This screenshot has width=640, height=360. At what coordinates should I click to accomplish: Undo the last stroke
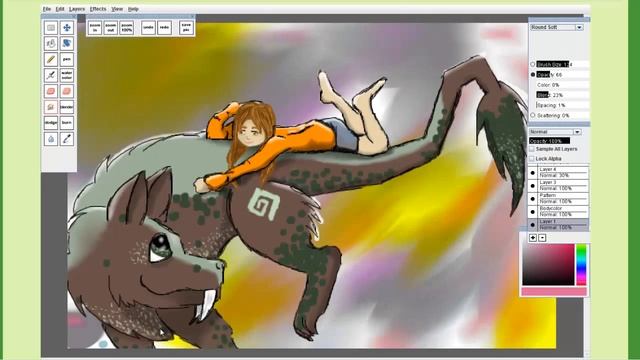coord(148,27)
